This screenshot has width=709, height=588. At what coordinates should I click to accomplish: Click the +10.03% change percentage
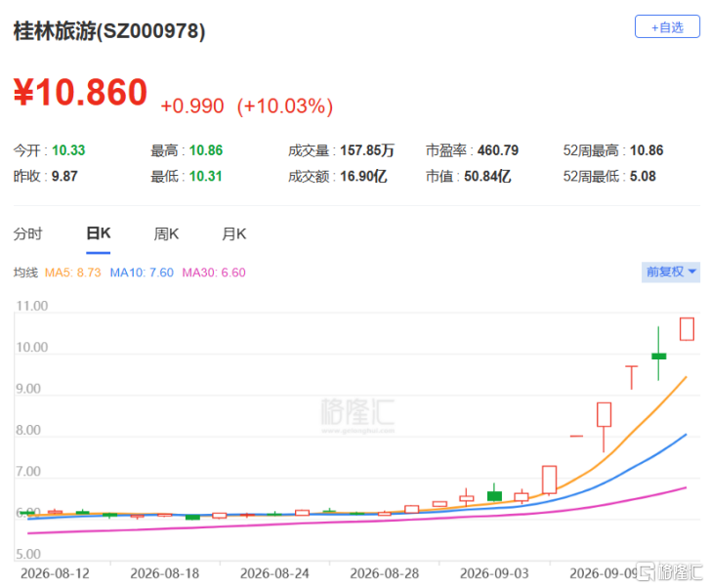[x=285, y=106]
